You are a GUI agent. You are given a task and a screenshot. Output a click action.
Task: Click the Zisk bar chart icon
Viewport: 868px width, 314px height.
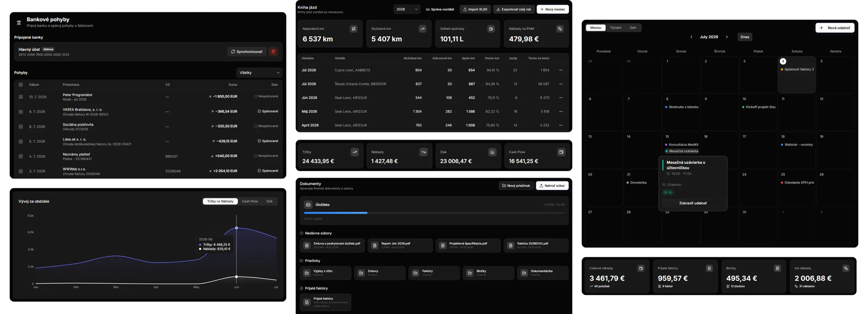[x=493, y=152]
